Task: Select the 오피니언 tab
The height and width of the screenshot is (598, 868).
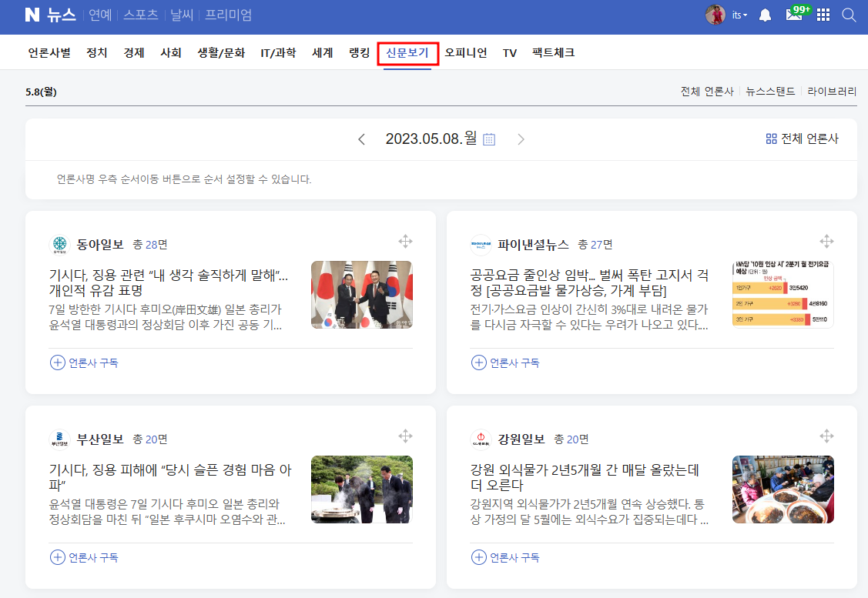Action: (x=465, y=52)
